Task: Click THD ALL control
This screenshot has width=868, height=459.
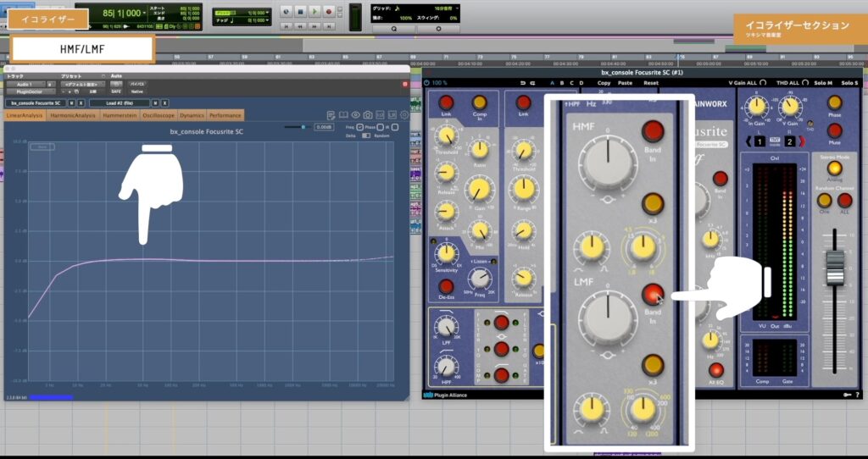Action: (x=793, y=83)
